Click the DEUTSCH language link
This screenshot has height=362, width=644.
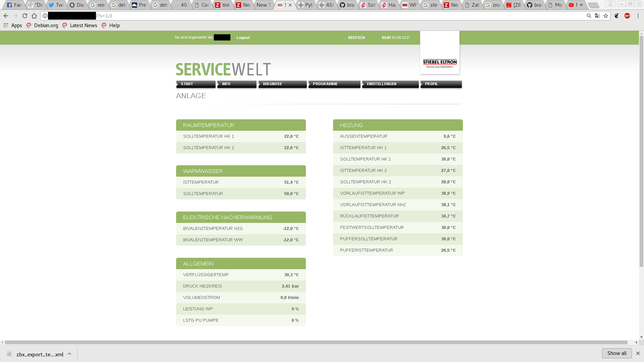click(356, 38)
